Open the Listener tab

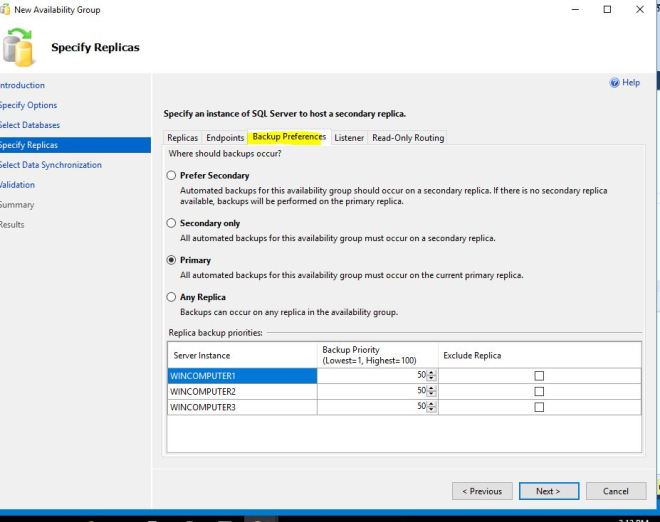[x=348, y=138]
